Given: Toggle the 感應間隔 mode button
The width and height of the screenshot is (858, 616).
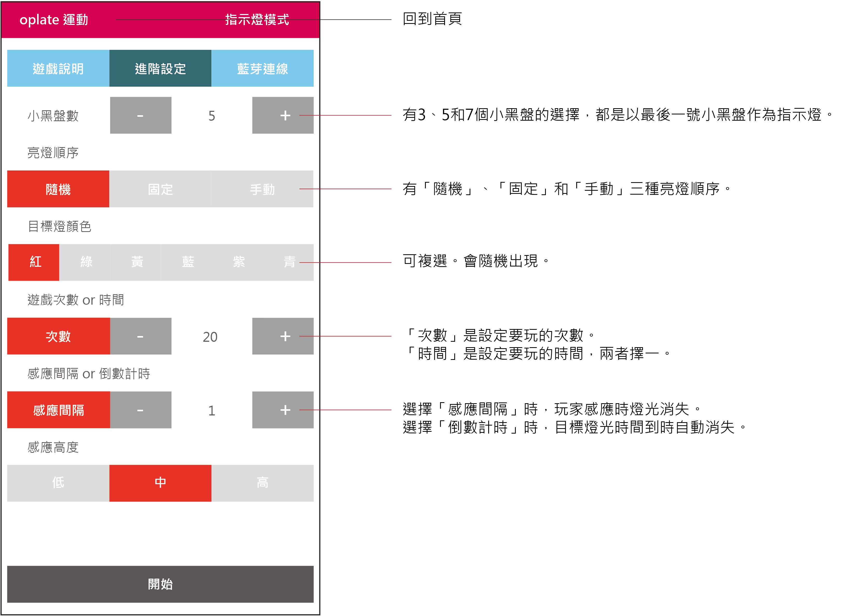Looking at the screenshot, I should pos(58,410).
